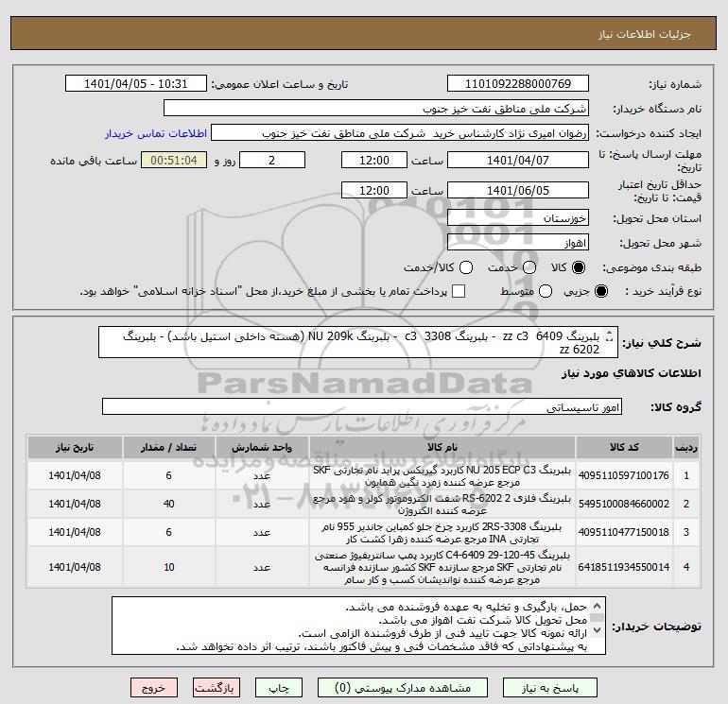728x704 pixels.
Task: Click the گروه کالا field امور تاسیساتی
Action: tap(362, 406)
